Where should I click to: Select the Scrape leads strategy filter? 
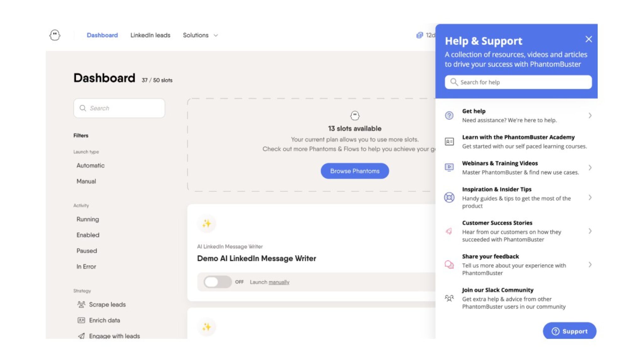point(101,304)
